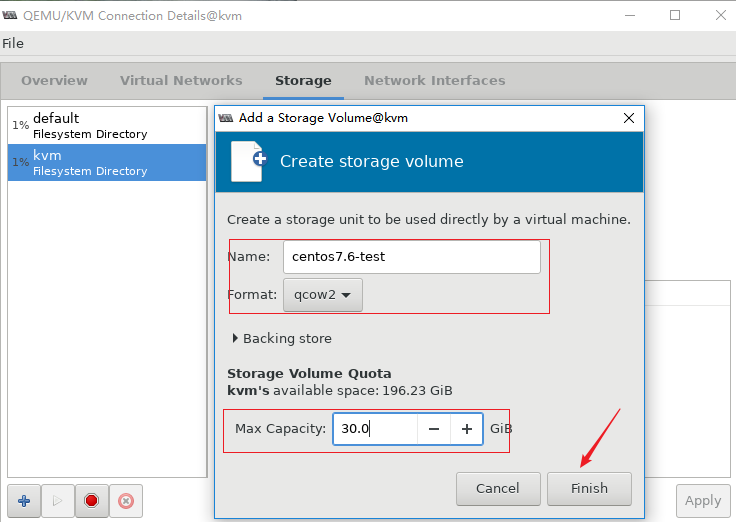Screen dimensions: 736x522
Task: Click the stop pool red icon
Action: pos(92,501)
